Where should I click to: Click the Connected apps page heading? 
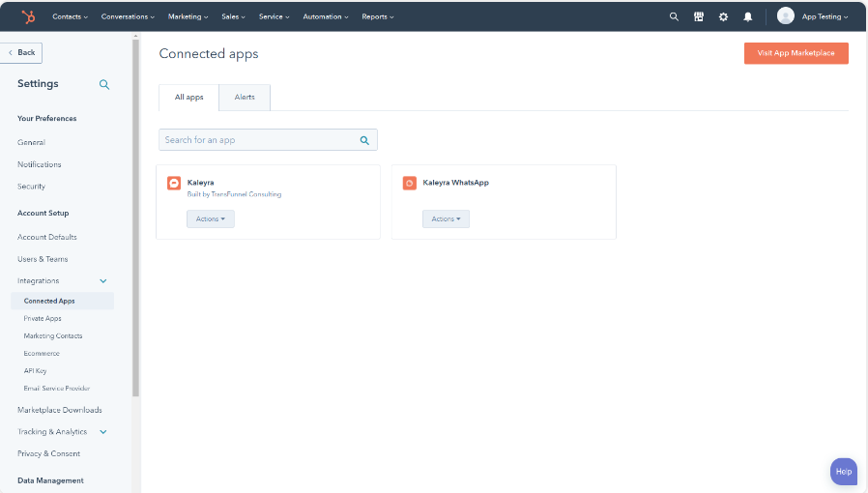(209, 54)
